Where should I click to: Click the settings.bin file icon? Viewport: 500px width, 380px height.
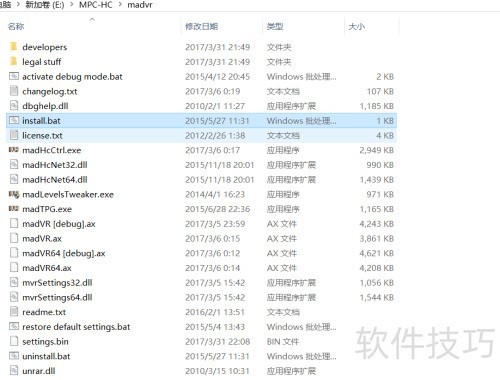pyautogui.click(x=14, y=341)
